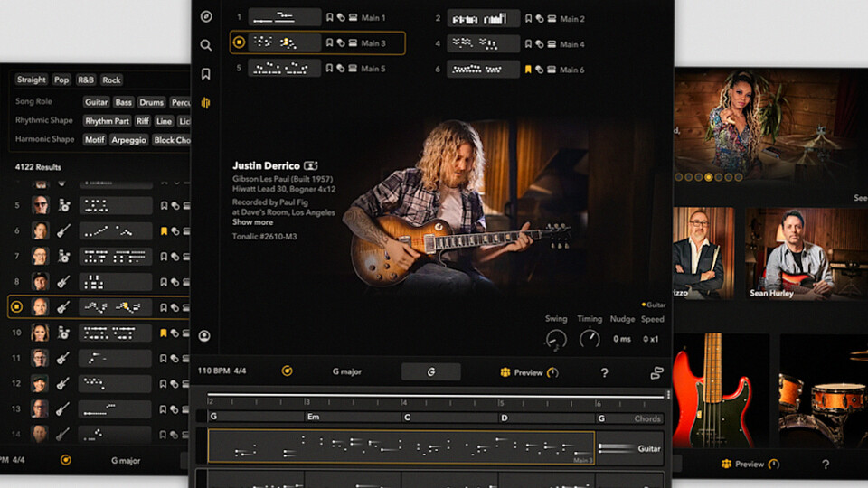Image resolution: width=868 pixels, height=488 pixels.
Task: Bookmark the Main 2 pattern
Action: [528, 19]
